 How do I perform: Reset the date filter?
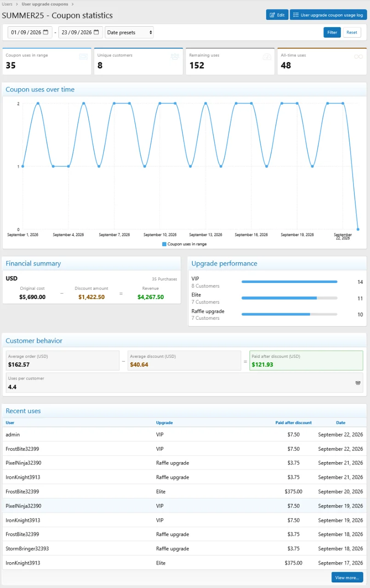click(352, 32)
